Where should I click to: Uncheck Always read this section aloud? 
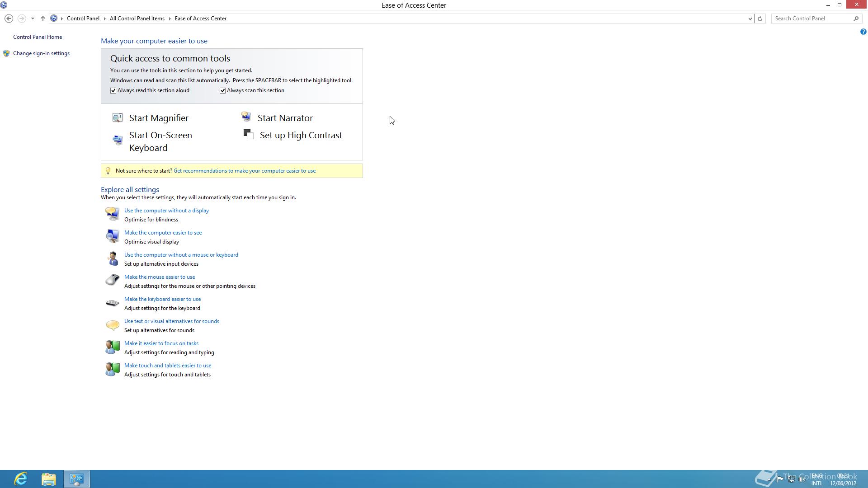click(113, 90)
